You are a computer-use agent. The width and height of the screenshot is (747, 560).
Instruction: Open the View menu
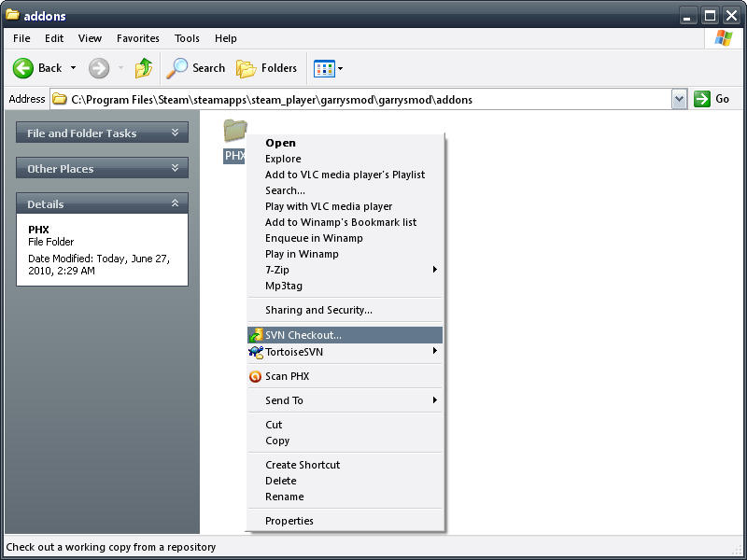[90, 38]
